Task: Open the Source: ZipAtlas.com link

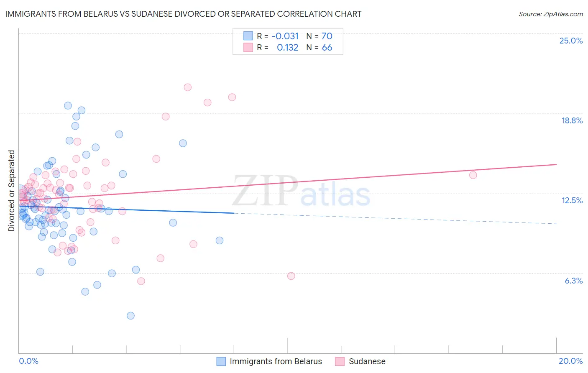Action: [x=551, y=14]
